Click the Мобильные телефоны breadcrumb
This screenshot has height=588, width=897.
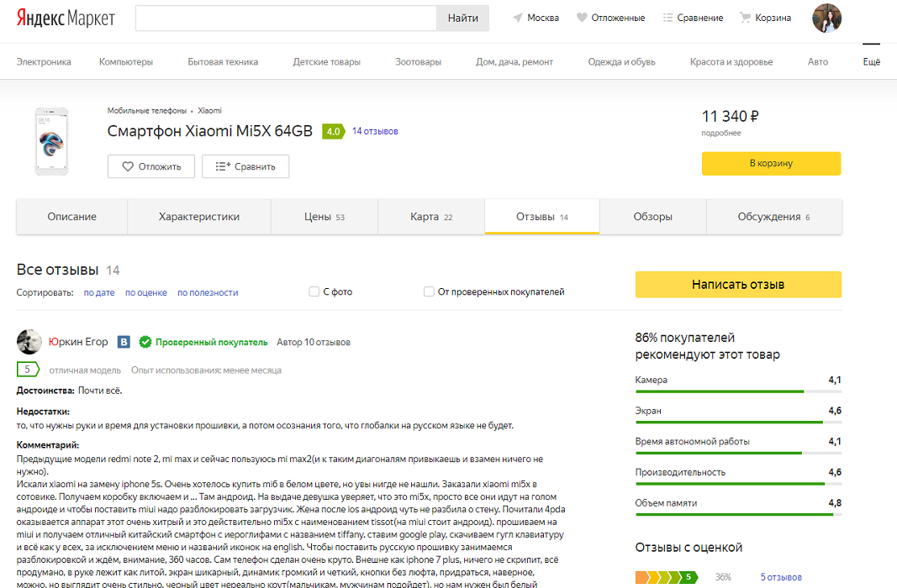146,111
